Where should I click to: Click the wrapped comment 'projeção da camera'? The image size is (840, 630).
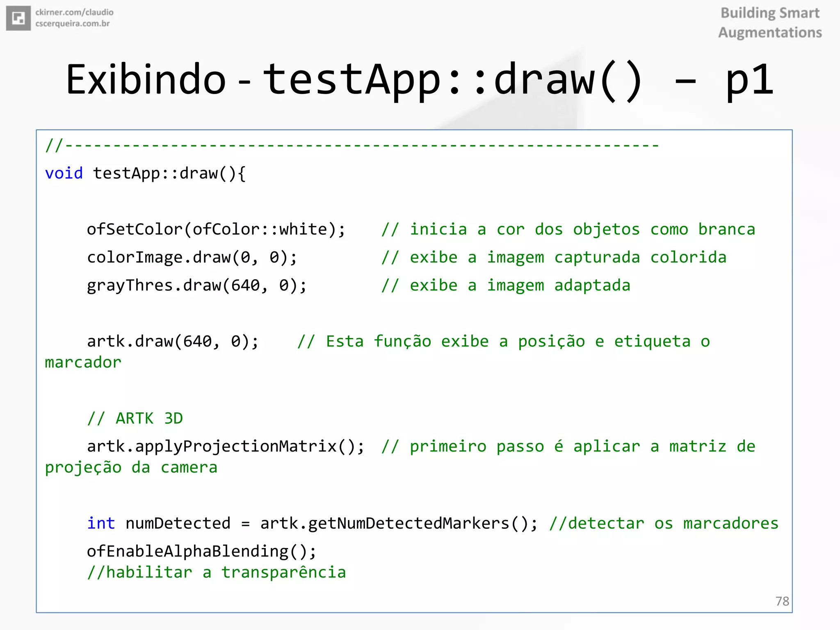pos(131,468)
